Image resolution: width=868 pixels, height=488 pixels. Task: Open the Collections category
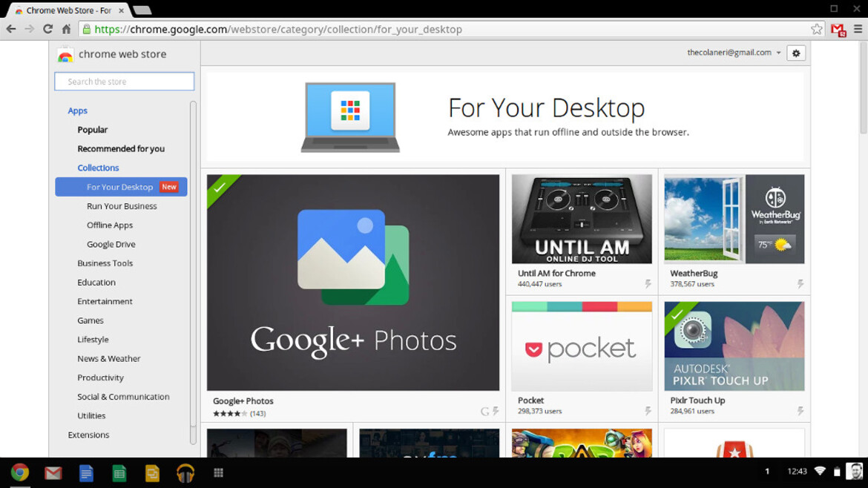[x=98, y=168]
